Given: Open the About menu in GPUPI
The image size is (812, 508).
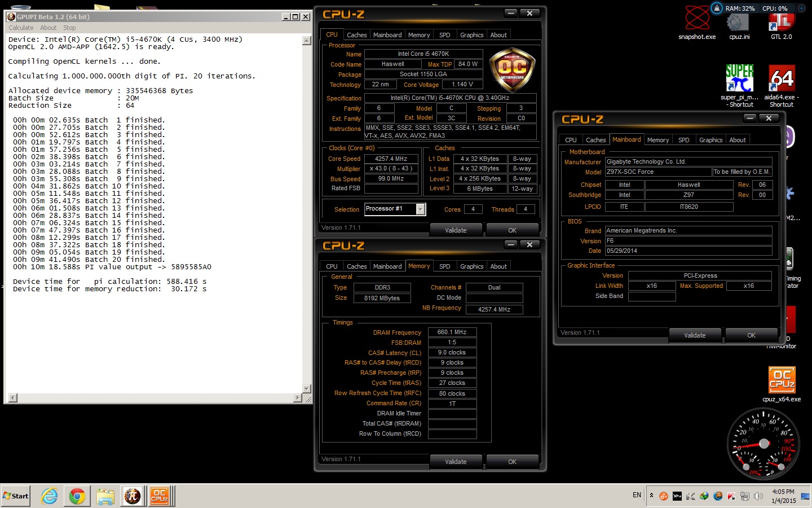Looking at the screenshot, I should click(48, 28).
